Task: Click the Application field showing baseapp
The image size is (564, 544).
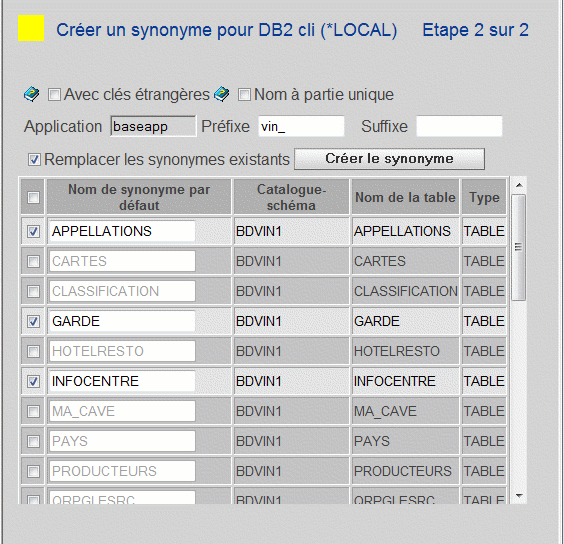Action: (x=153, y=126)
